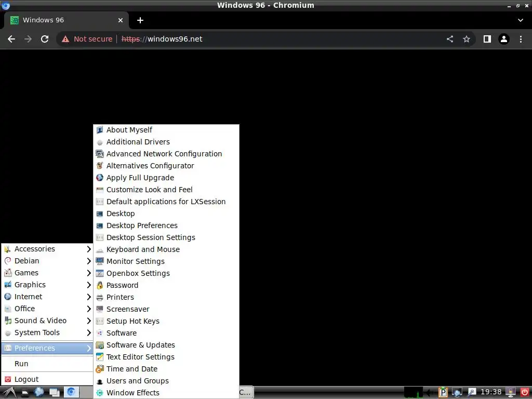This screenshot has height=399, width=532.
Task: Go back to the previous page
Action: tap(11, 39)
